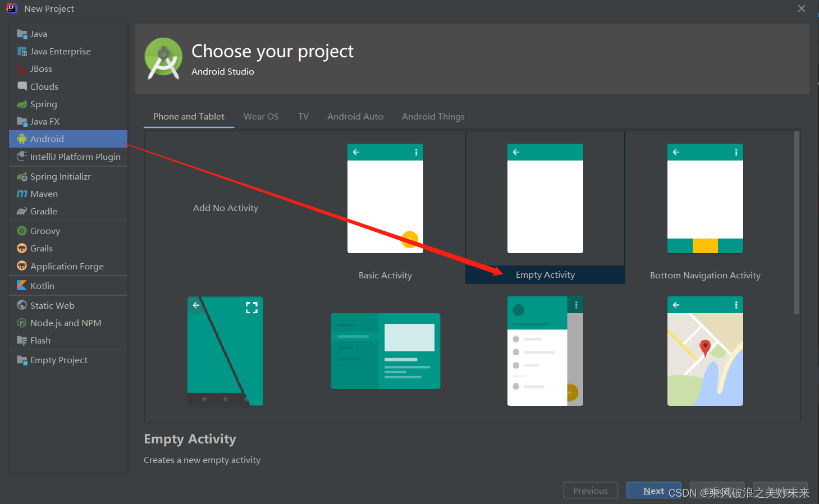
Task: Select the Grails icon
Action: pos(22,249)
